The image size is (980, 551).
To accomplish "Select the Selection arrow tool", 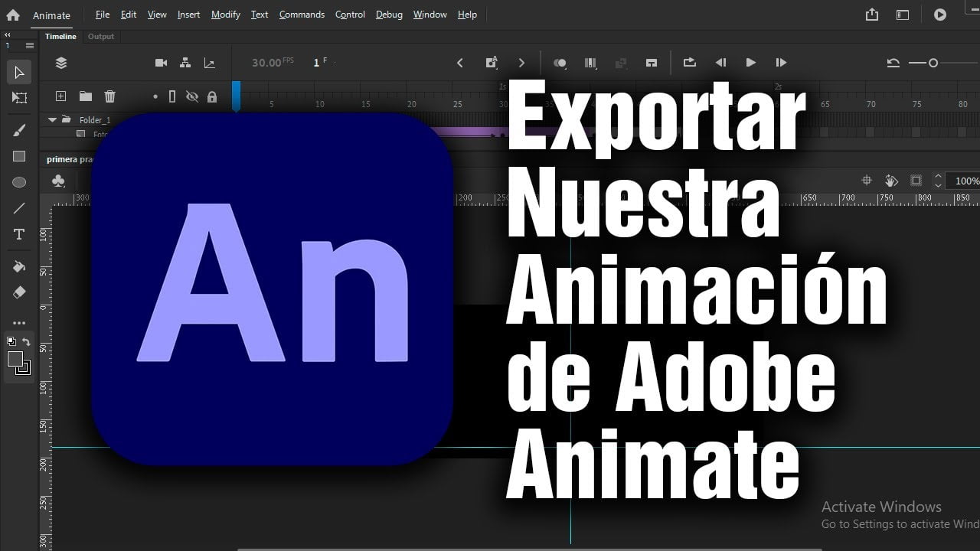I will 19,73.
